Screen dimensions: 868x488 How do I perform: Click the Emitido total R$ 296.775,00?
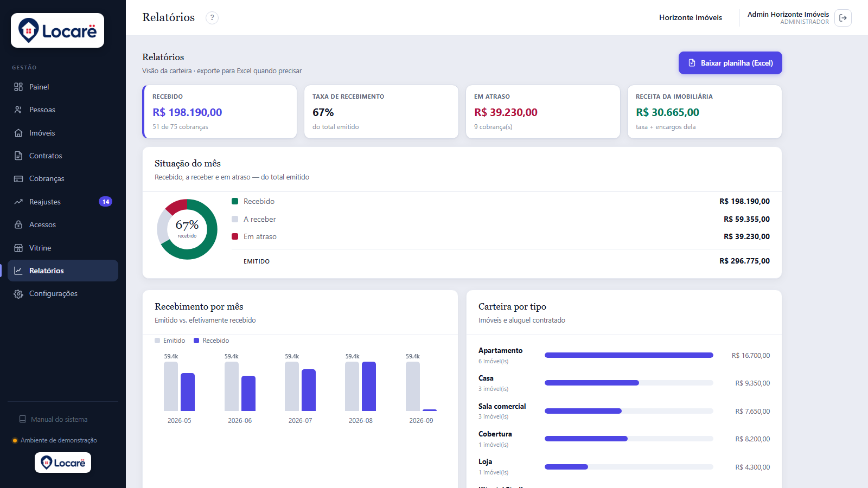[x=744, y=261]
